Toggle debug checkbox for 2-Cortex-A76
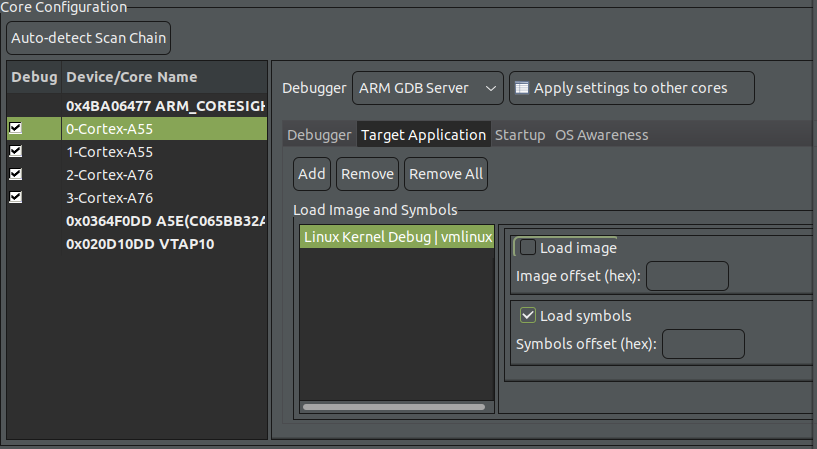817x449 pixels. click(x=15, y=174)
